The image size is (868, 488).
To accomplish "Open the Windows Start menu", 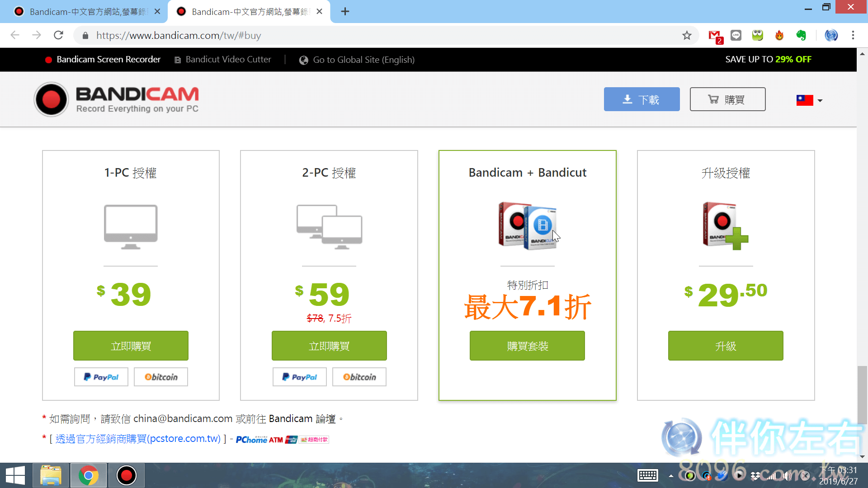I will pyautogui.click(x=15, y=475).
